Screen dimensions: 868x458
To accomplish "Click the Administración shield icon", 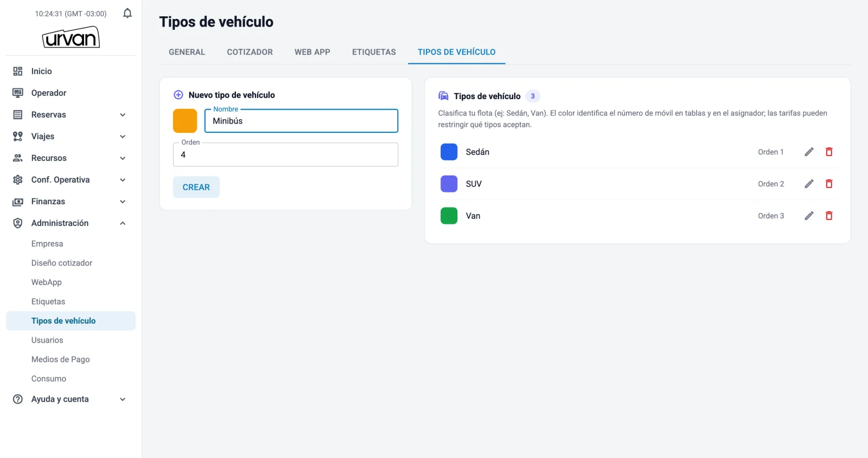I will pos(18,223).
